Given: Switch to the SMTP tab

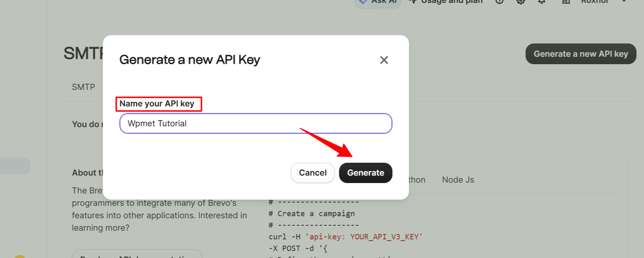Looking at the screenshot, I should click(83, 87).
